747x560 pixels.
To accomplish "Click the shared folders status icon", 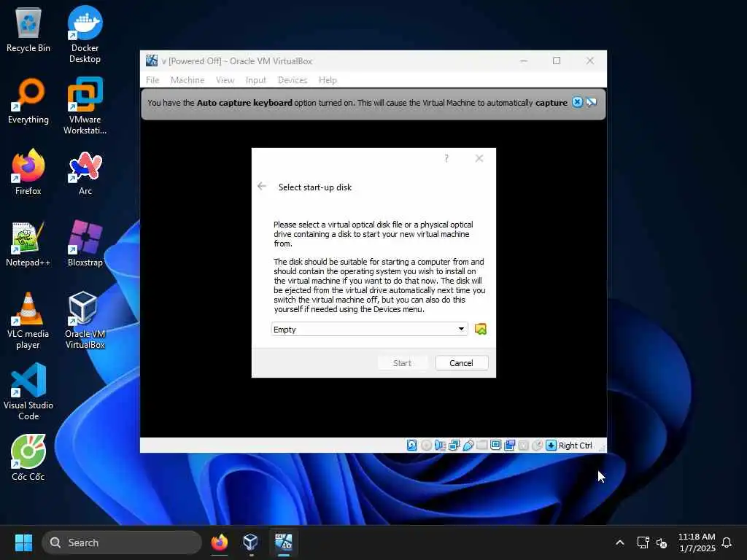I will (x=481, y=446).
